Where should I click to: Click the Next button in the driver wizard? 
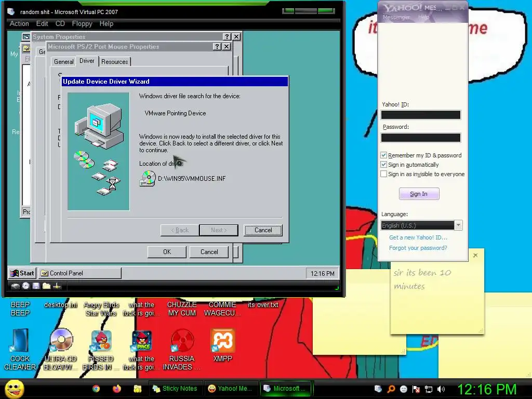pyautogui.click(x=219, y=230)
